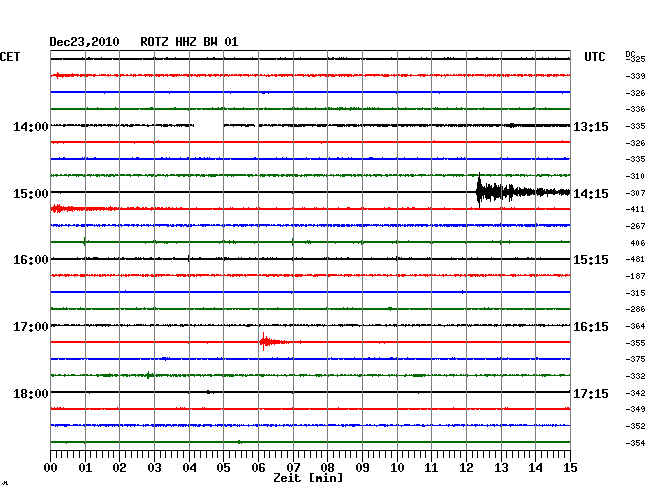
Task: Select DC offset value -325
Action: point(635,59)
